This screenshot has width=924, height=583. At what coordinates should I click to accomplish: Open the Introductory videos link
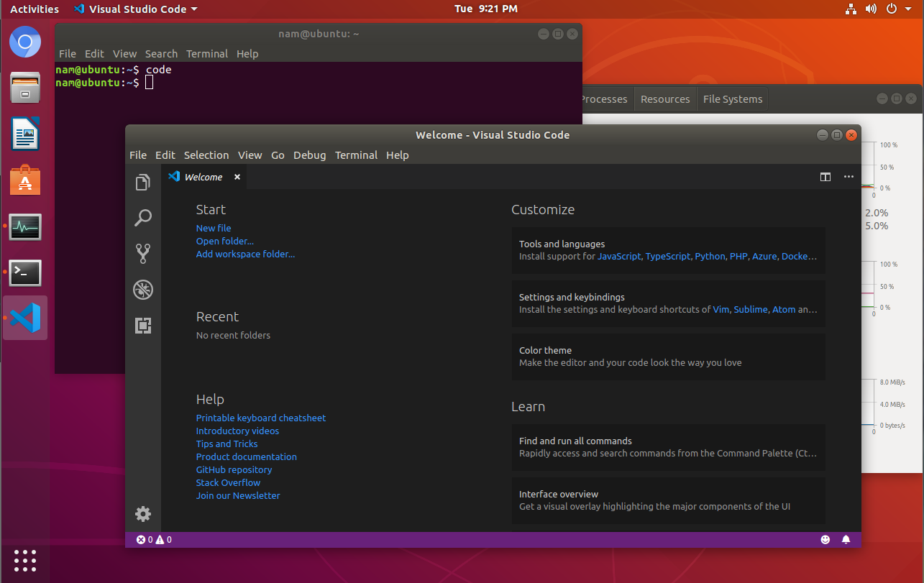[238, 431]
